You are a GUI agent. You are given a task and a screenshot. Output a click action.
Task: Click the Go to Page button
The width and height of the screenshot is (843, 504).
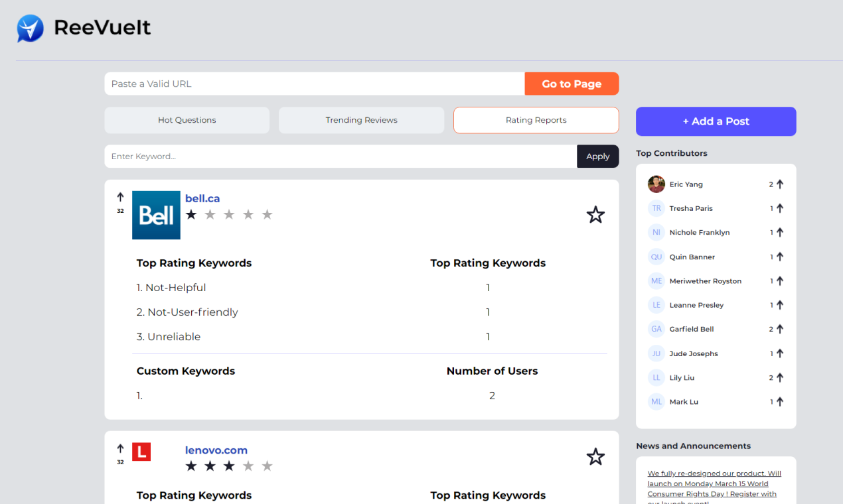pos(572,84)
